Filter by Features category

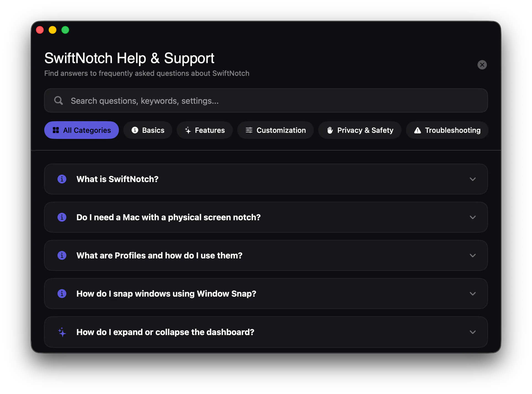click(x=205, y=130)
